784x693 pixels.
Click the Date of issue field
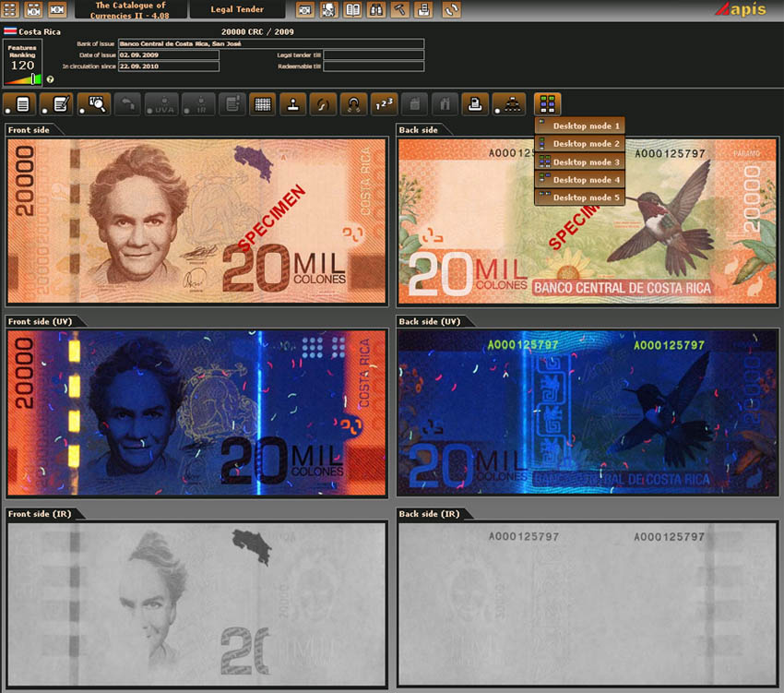coord(169,55)
